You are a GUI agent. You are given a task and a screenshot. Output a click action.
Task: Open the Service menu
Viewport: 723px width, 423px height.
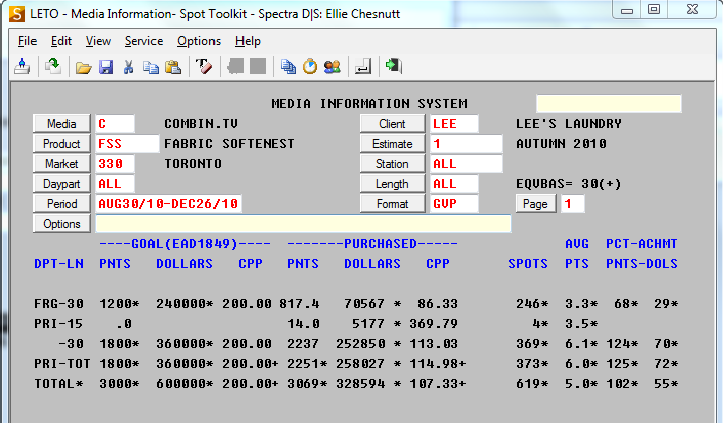click(x=144, y=41)
